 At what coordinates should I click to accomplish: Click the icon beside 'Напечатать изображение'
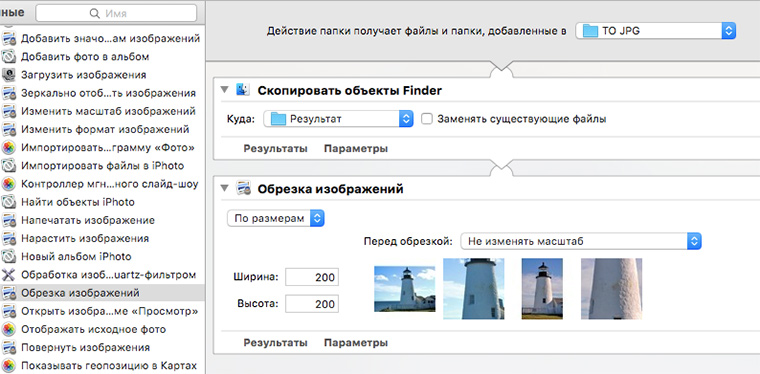(9, 220)
